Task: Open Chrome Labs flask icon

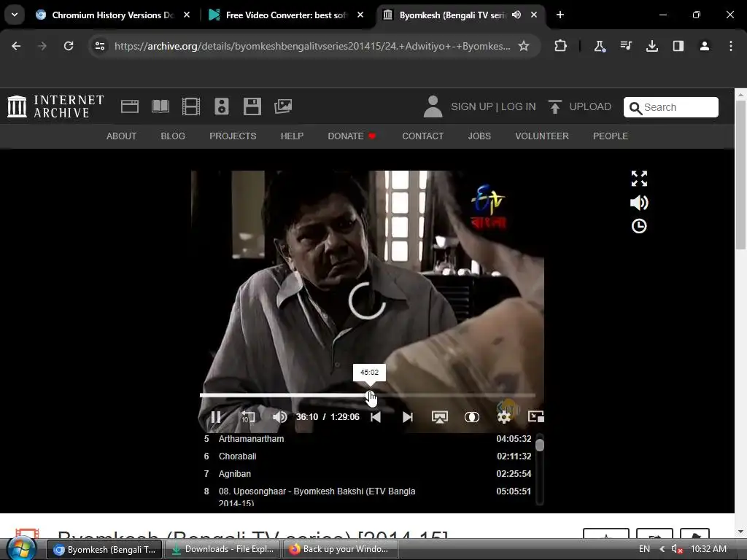Action: point(600,46)
